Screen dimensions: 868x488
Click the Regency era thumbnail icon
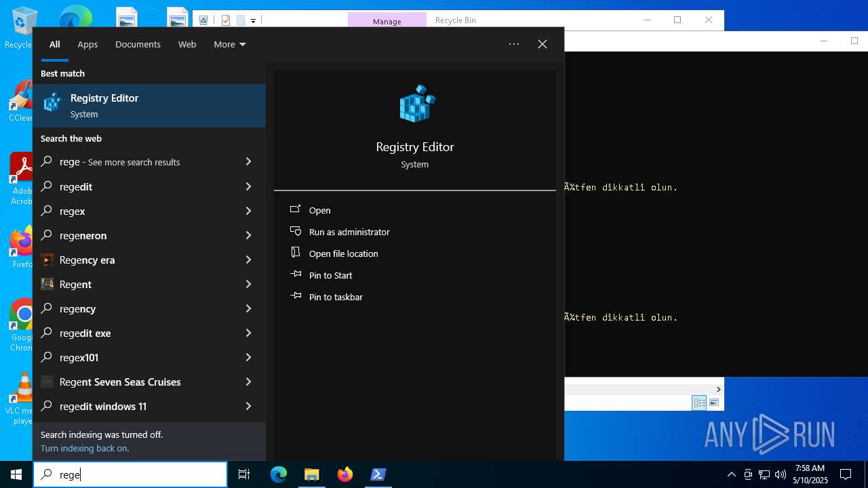[47, 260]
